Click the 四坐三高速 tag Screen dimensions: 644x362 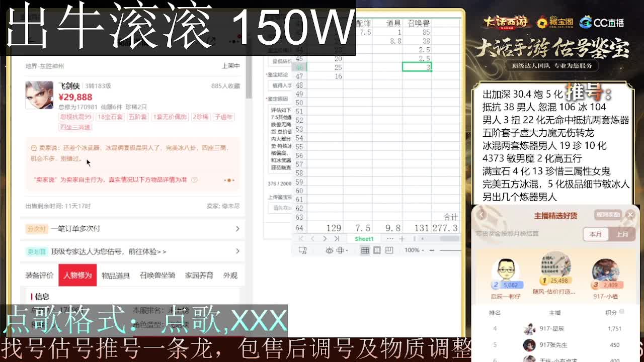click(75, 127)
